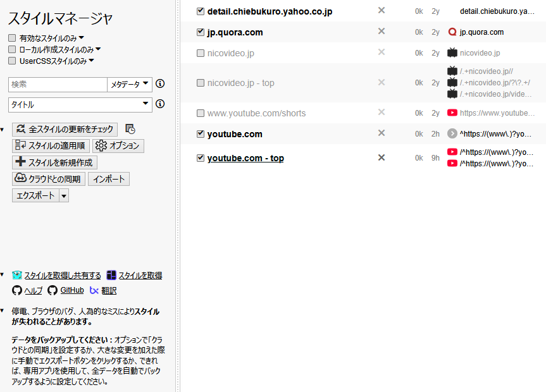Click the /.+nicovideo.jp// target text
This screenshot has width=546, height=392.
pos(487,71)
